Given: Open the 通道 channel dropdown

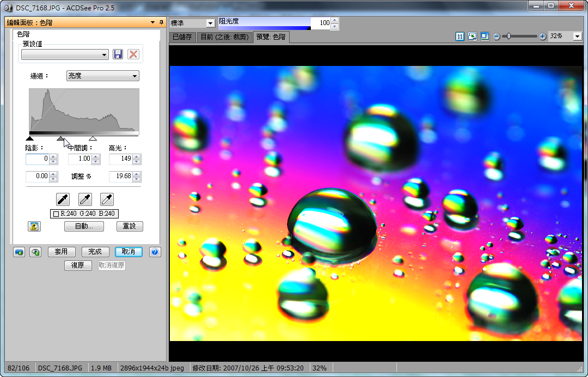Looking at the screenshot, I should tap(102, 76).
